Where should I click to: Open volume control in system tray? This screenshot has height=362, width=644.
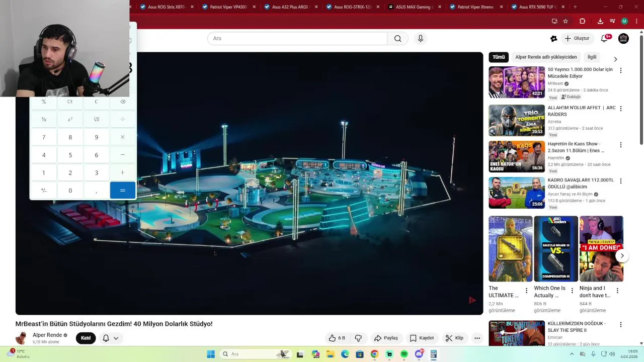tap(612, 354)
